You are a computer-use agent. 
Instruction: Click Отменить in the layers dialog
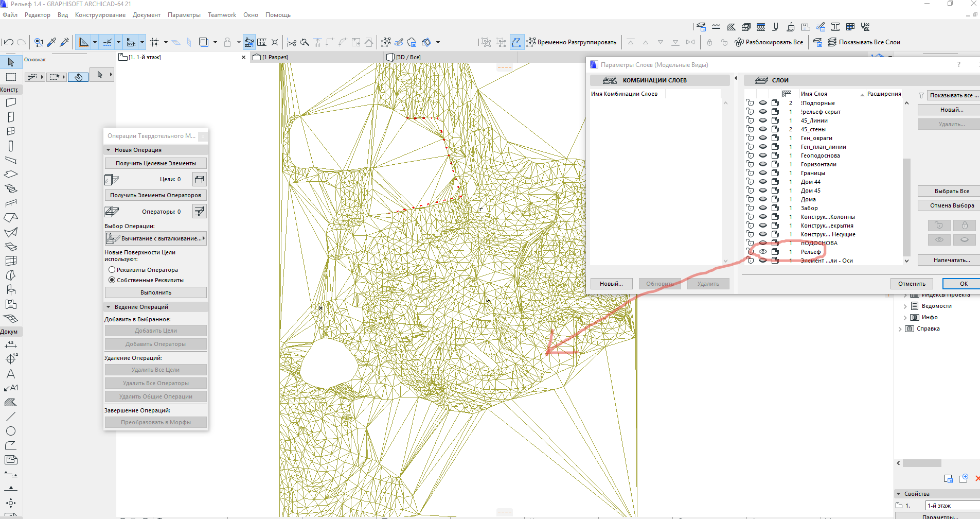(912, 284)
